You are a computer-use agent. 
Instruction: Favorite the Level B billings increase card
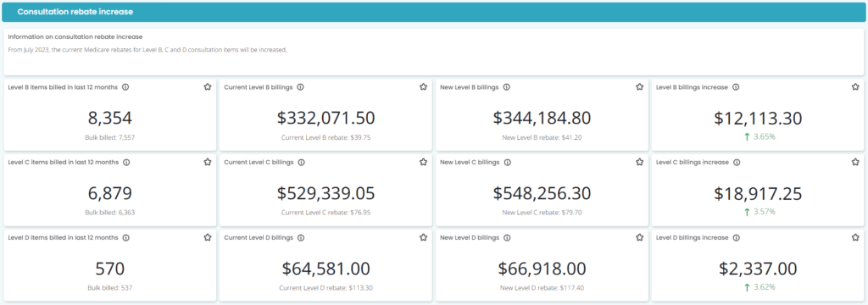click(855, 87)
